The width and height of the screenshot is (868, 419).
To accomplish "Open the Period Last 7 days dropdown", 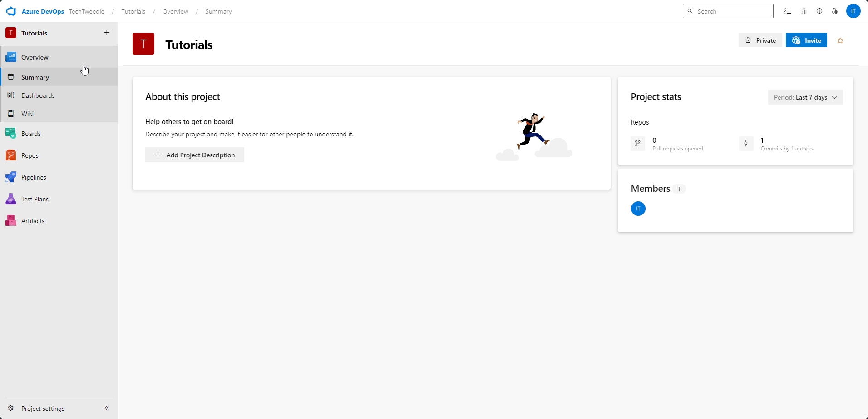I will 805,97.
